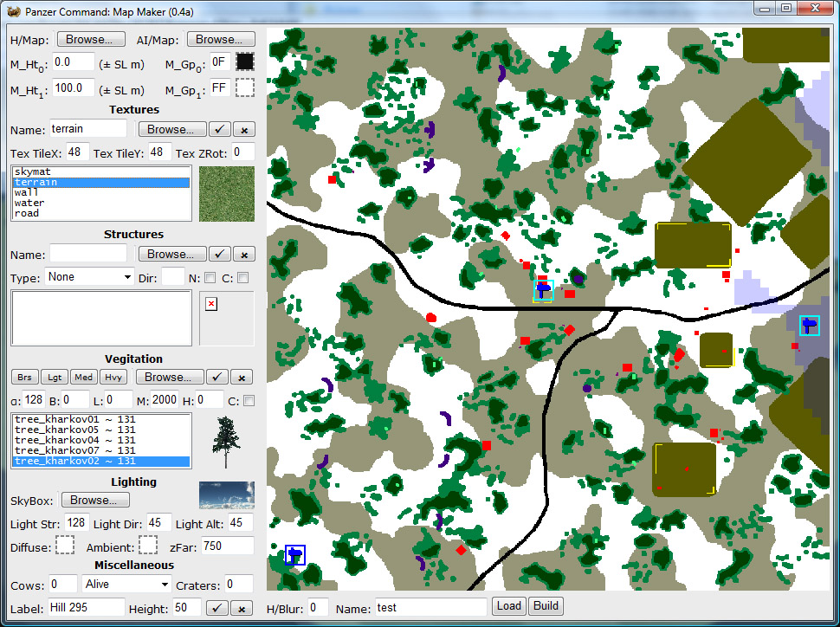The height and width of the screenshot is (627, 840).
Task: Select tree_kharkov07 ~ 131 list row
Action: pyautogui.click(x=101, y=450)
